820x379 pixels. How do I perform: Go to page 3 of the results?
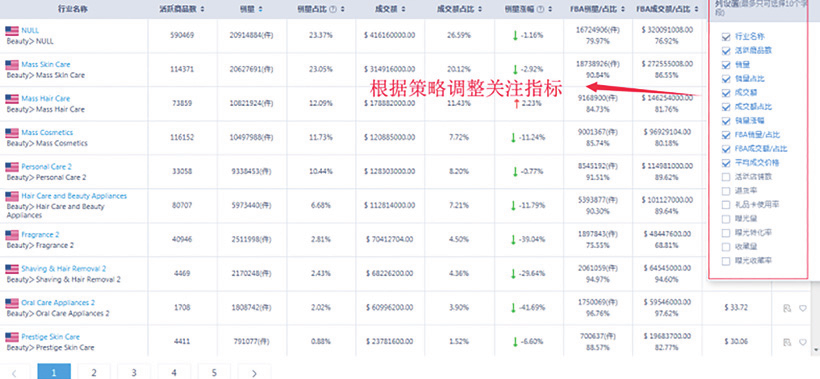(134, 372)
